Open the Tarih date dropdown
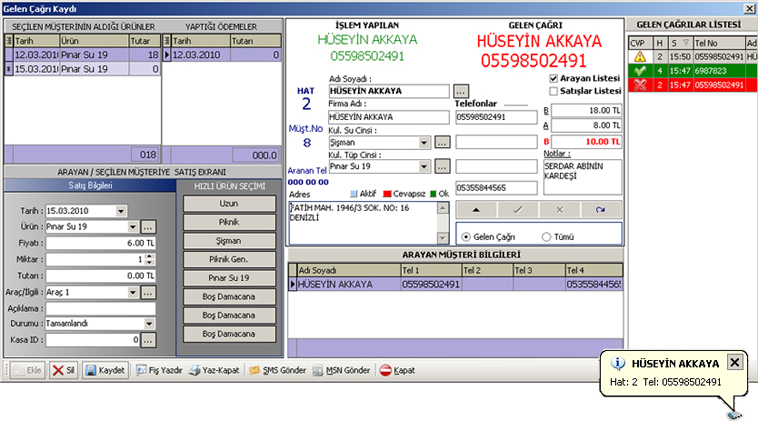This screenshot has width=758, height=421. (x=121, y=211)
